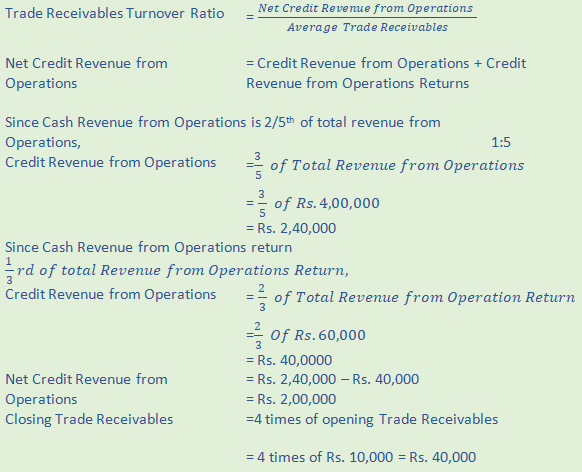Select '= Rs. 2,40,000 – Rs. 40,000' calculation
The height and width of the screenshot is (472, 582).
(333, 379)
